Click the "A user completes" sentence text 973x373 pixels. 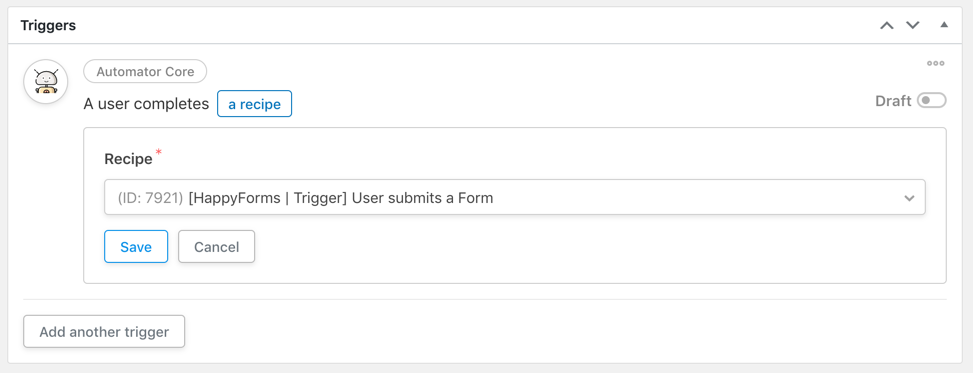tap(146, 104)
